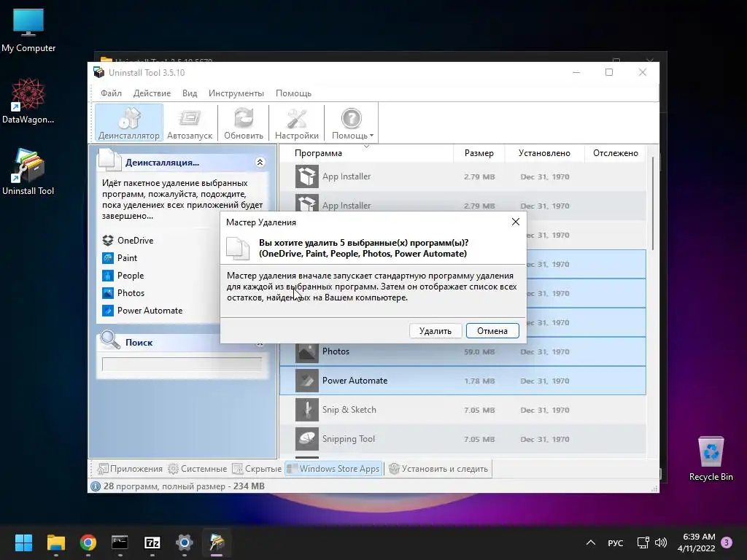Sort by Установлено column header

544,153
